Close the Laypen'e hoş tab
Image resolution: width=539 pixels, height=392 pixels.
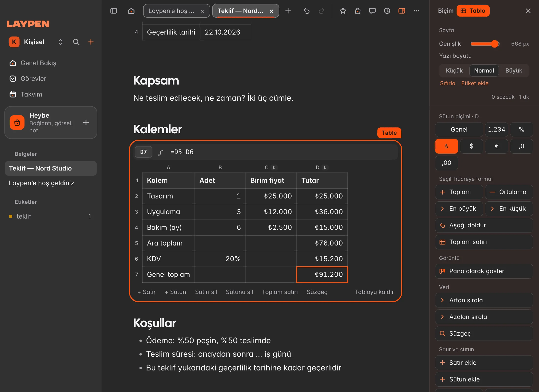(202, 11)
